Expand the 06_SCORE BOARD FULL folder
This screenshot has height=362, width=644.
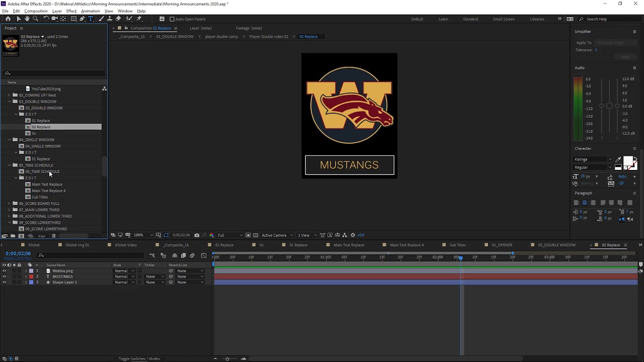pyautogui.click(x=9, y=204)
